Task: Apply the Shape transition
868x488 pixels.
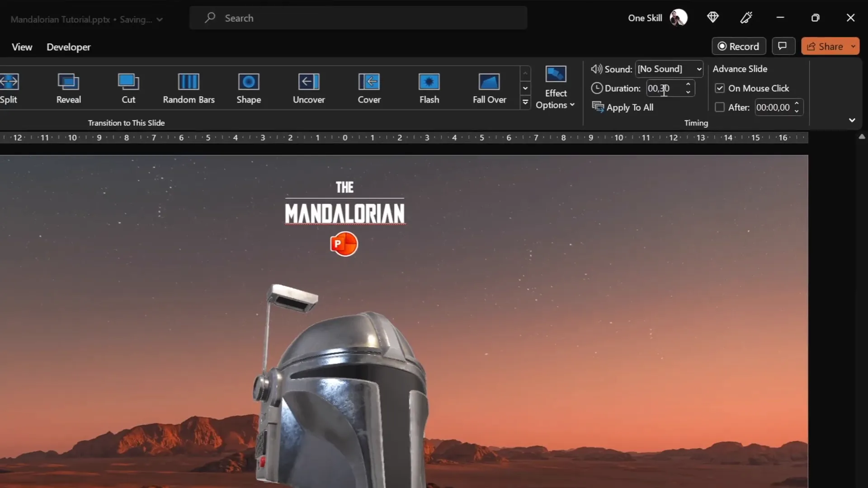Action: (249, 89)
